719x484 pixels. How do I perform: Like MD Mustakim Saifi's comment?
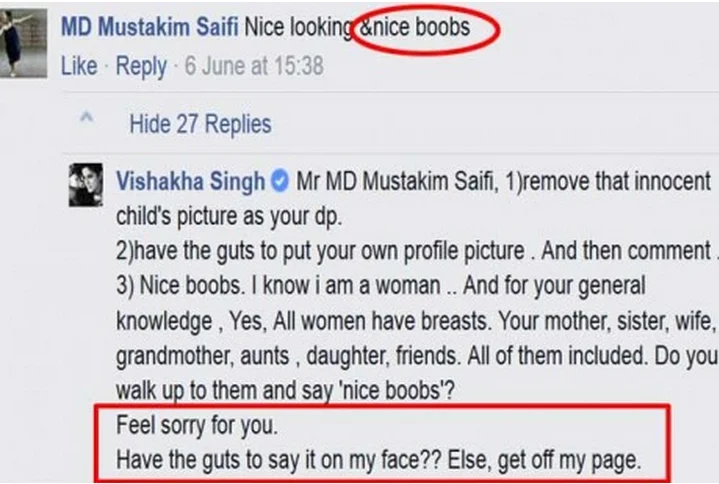79,67
